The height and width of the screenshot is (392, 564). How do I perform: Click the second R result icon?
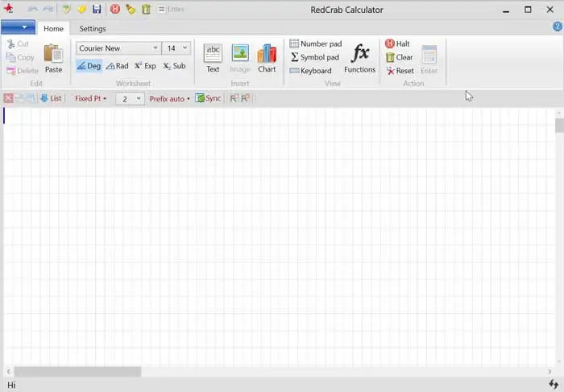245,98
